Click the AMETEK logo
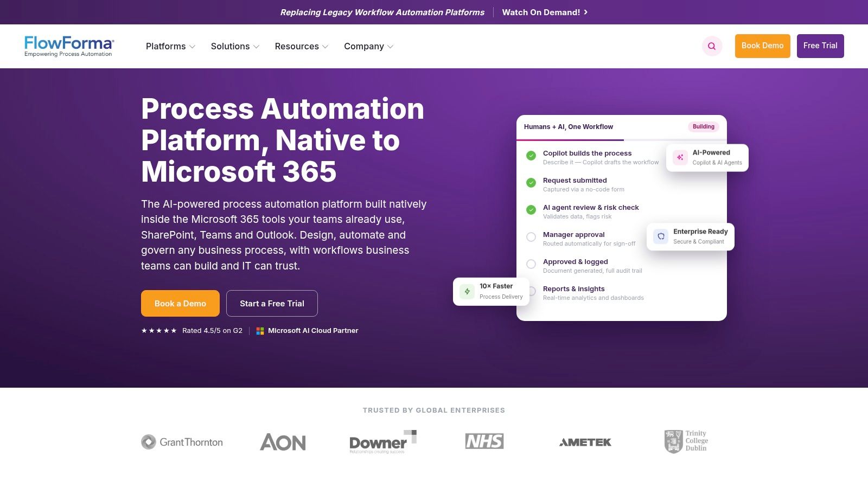 click(585, 442)
